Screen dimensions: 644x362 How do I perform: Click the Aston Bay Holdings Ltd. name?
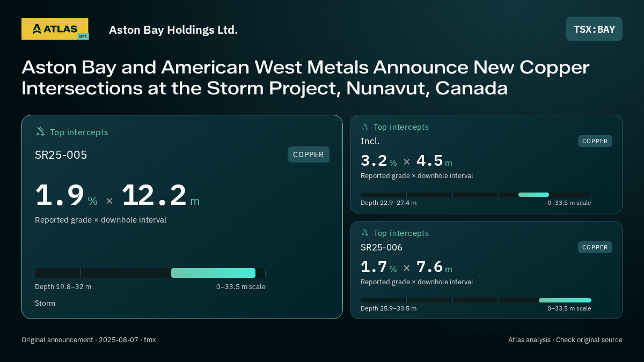173,30
